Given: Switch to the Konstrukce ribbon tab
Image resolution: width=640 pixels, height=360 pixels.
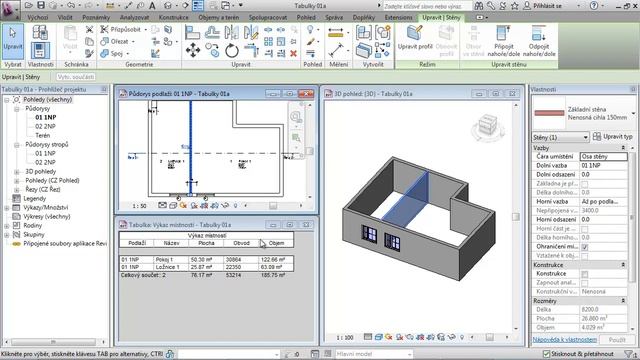Looking at the screenshot, I should pyautogui.click(x=173, y=18).
